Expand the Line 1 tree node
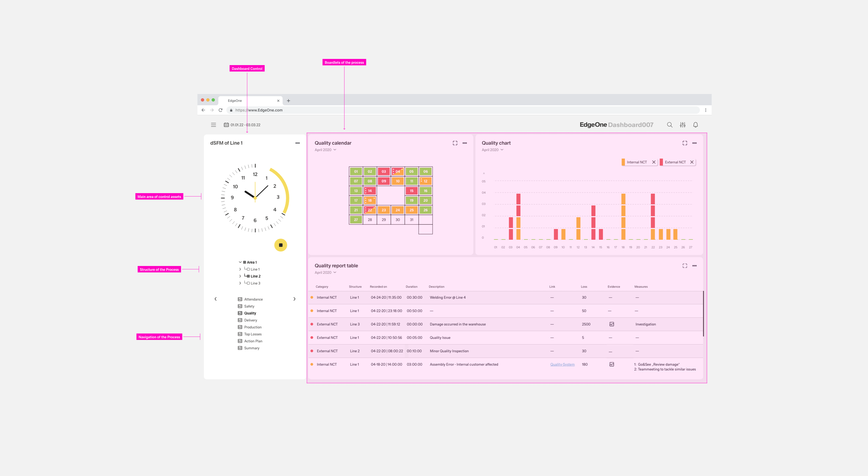 240,269
